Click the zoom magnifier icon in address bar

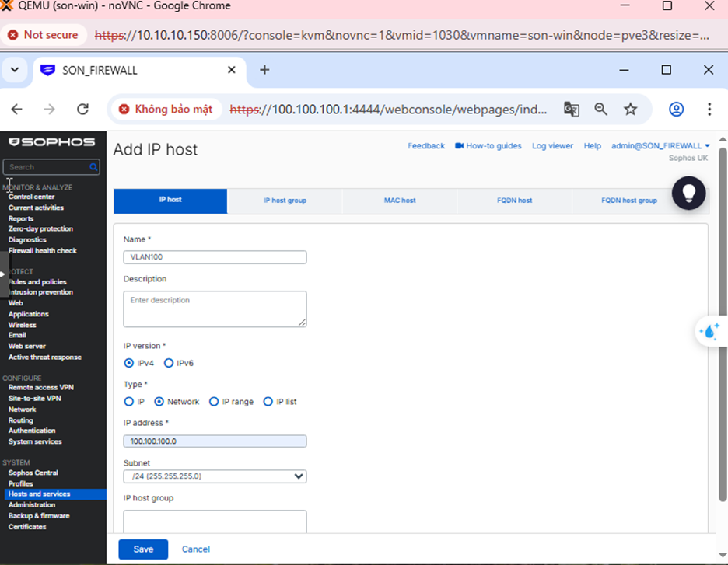[601, 110]
